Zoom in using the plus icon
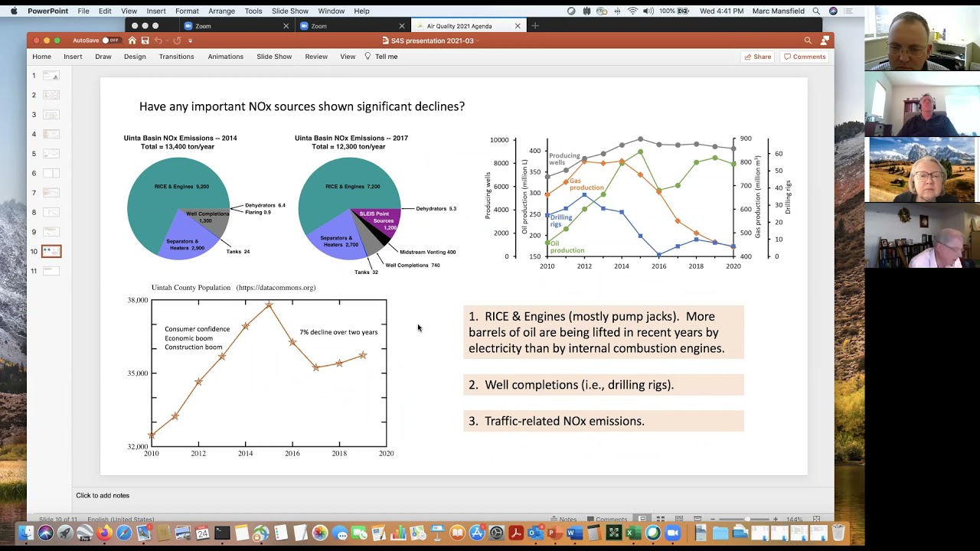980x551 pixels. tap(776, 520)
